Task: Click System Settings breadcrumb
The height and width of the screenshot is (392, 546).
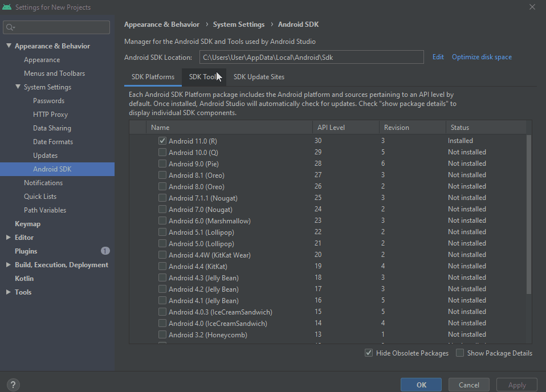Action: pos(239,24)
